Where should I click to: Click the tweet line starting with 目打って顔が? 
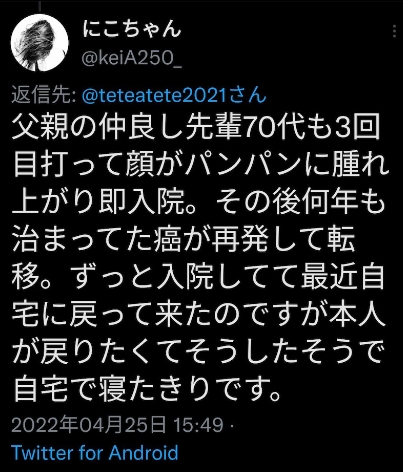click(x=201, y=165)
